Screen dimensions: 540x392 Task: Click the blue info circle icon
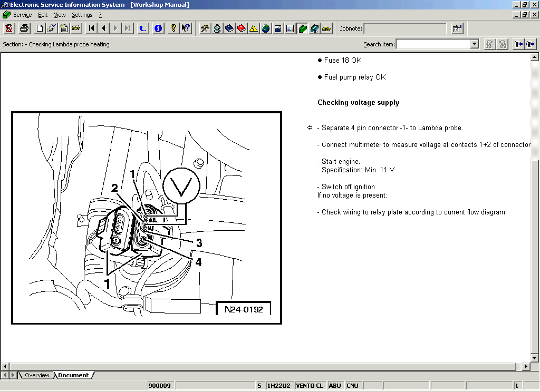click(158, 28)
